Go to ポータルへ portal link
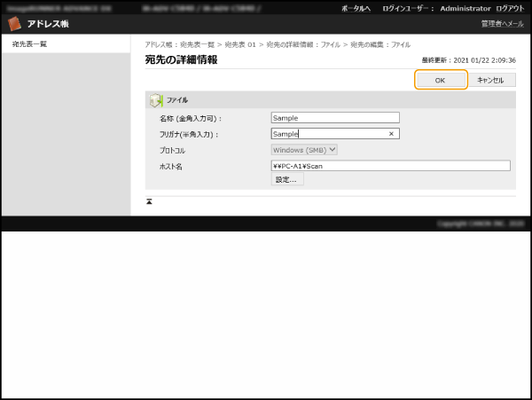The height and width of the screenshot is (400, 532). [x=356, y=7]
